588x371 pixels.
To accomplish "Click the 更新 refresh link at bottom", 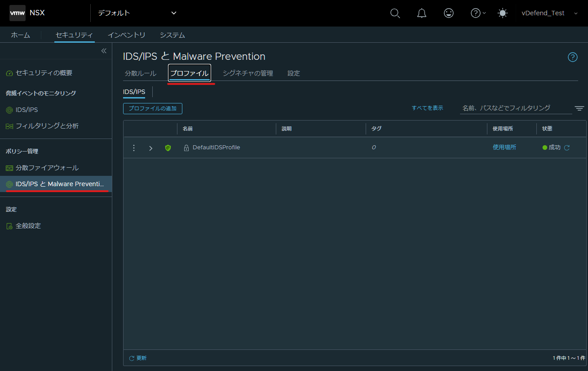I will coord(138,358).
